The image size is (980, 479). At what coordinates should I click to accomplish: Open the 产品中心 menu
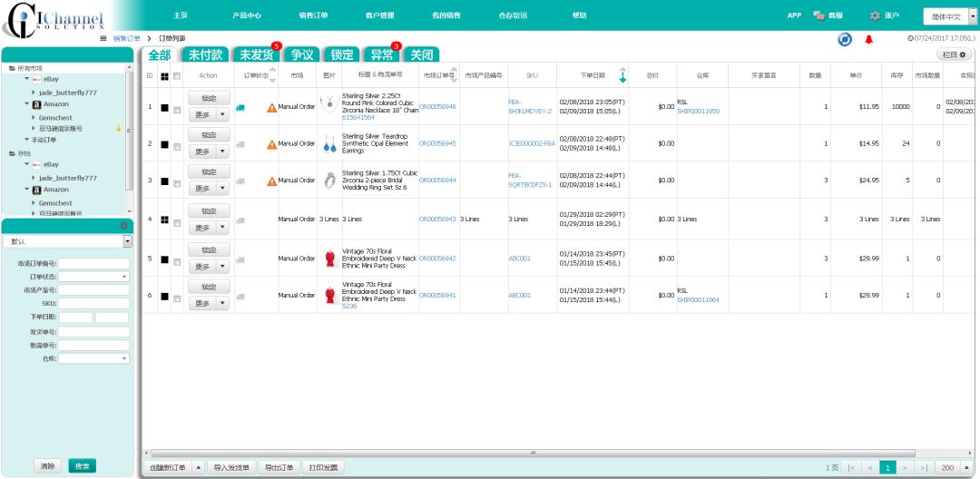[x=246, y=15]
